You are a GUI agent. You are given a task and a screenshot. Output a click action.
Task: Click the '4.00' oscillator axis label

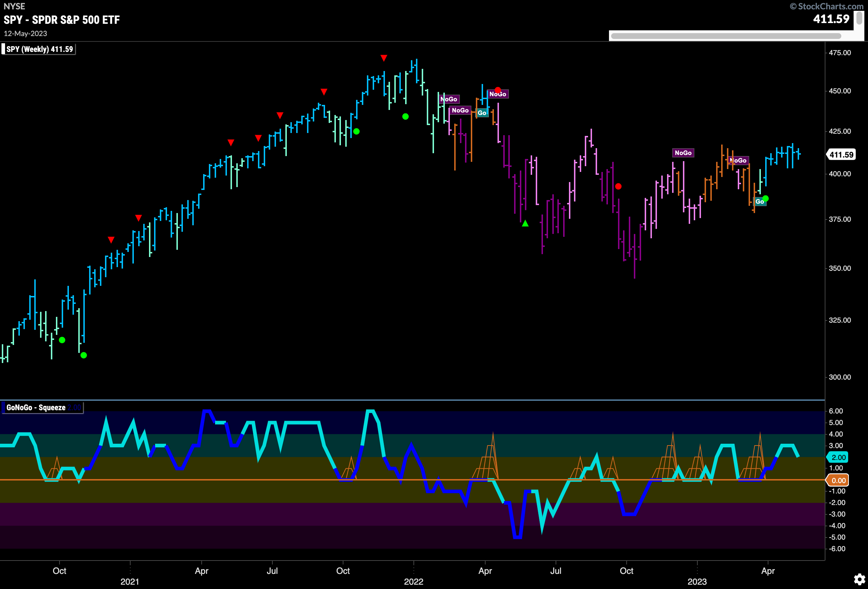836,434
